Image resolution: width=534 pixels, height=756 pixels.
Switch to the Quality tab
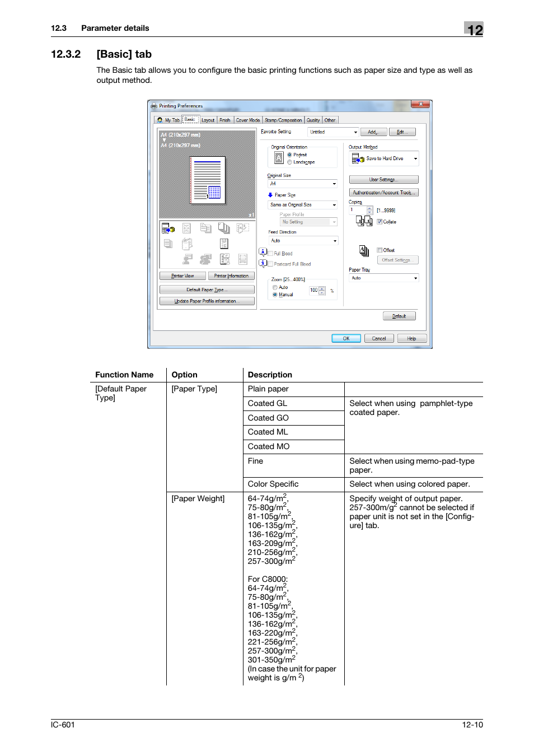(313, 120)
